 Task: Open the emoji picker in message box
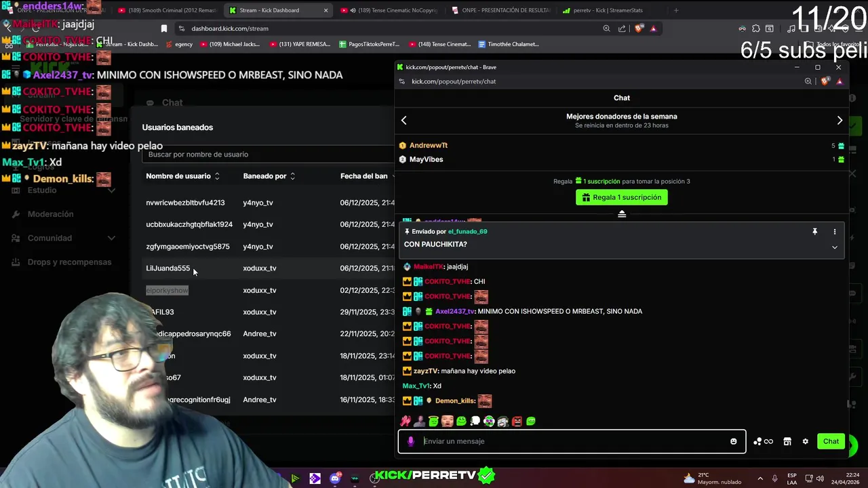tap(733, 441)
